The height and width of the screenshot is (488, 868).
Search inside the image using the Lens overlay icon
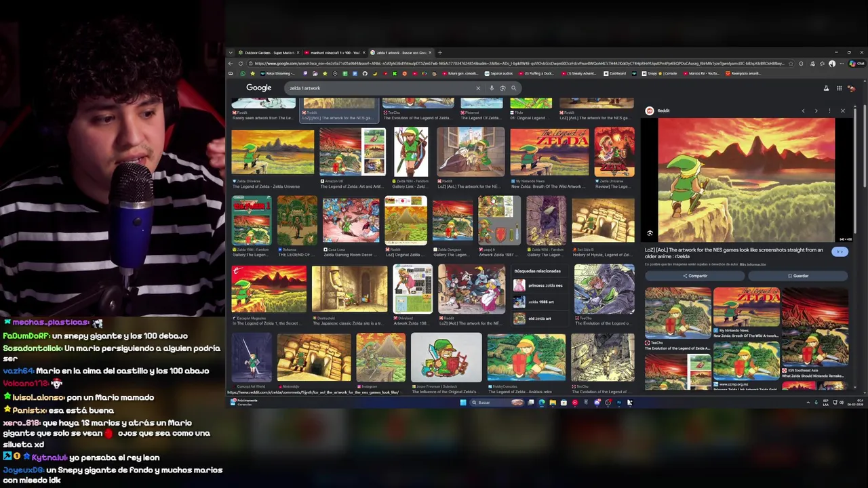pos(650,233)
